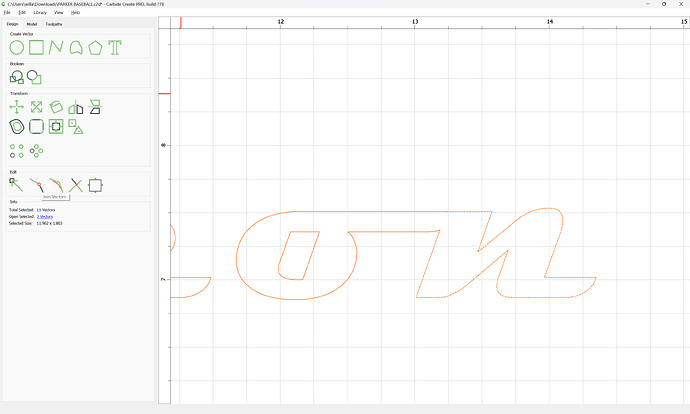Open the Circular array tool

pyautogui.click(x=37, y=151)
